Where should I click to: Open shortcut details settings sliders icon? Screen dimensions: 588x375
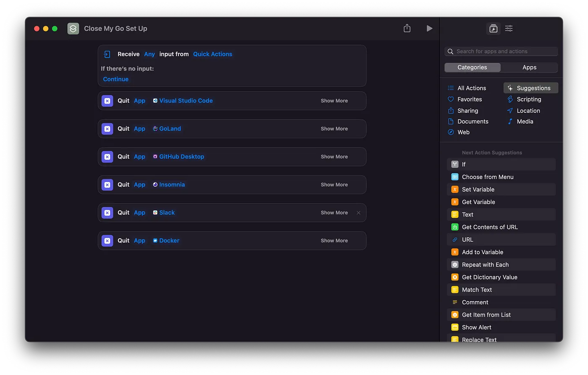(x=509, y=29)
